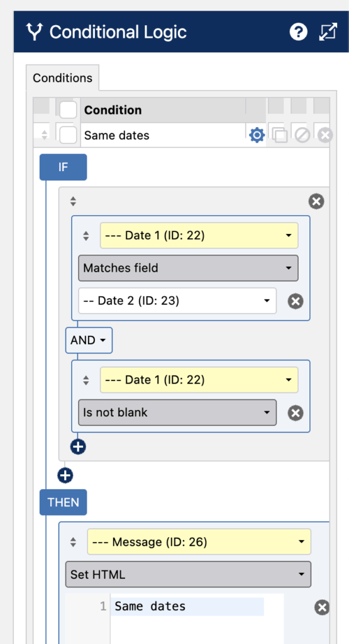Open the Matches field operator dropdown
The height and width of the screenshot is (644, 349).
(188, 268)
